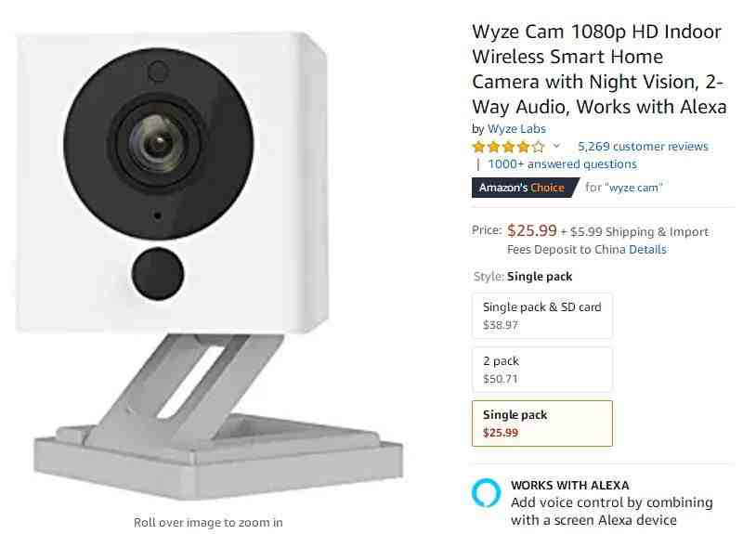Image resolution: width=756 pixels, height=534 pixels.
Task: Click the Alexa ring icon
Action: [x=486, y=492]
